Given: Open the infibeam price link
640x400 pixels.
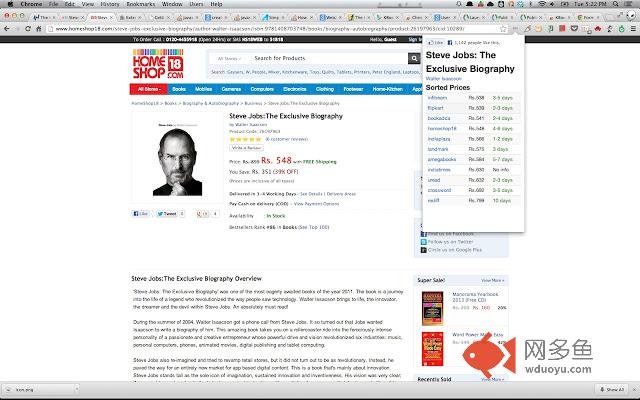Looking at the screenshot, I should [437, 98].
